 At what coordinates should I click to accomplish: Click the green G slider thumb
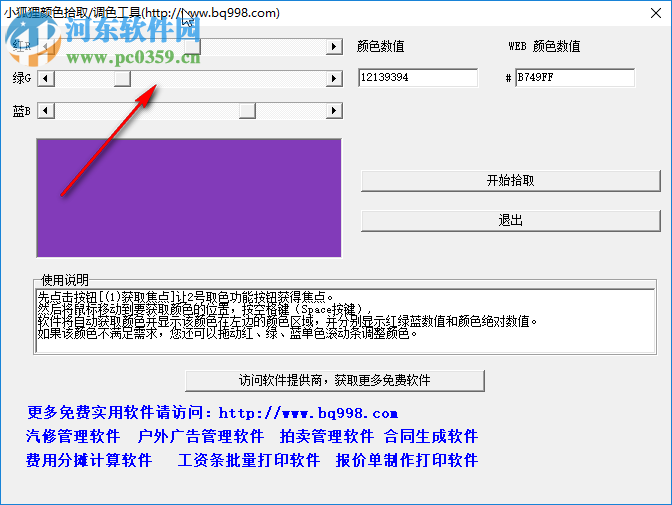coord(122,78)
